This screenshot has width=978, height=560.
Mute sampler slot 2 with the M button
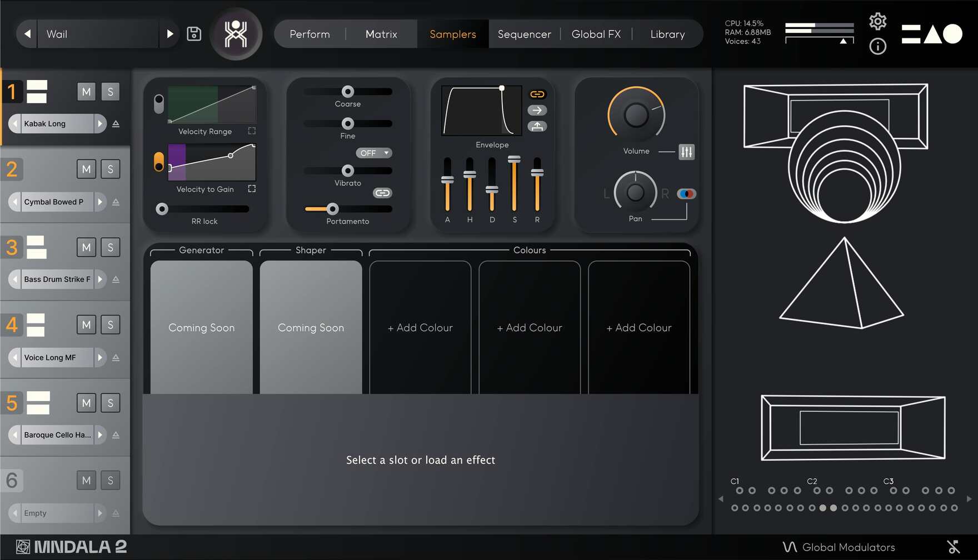click(86, 169)
